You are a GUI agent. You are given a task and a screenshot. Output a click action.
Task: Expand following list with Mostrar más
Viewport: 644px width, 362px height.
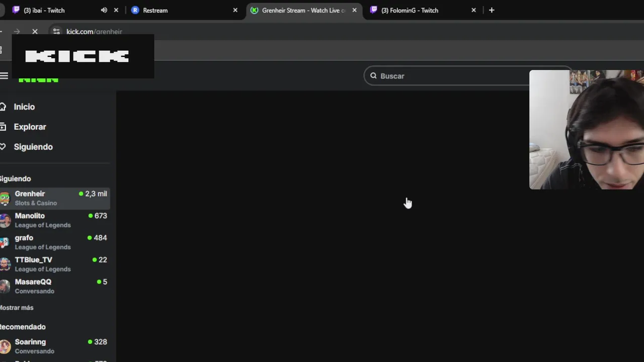click(x=17, y=308)
